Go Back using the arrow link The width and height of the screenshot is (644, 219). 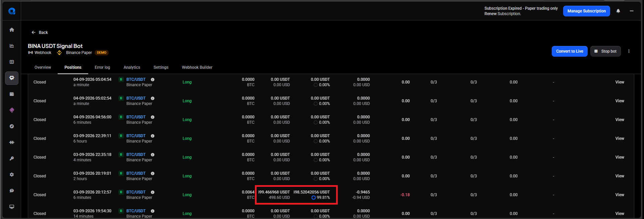40,33
